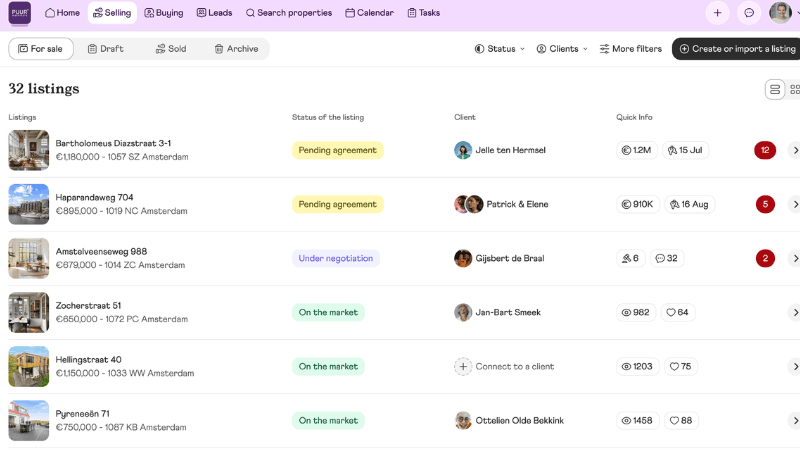800x450 pixels.
Task: Click Create or import a listing
Action: click(x=737, y=49)
